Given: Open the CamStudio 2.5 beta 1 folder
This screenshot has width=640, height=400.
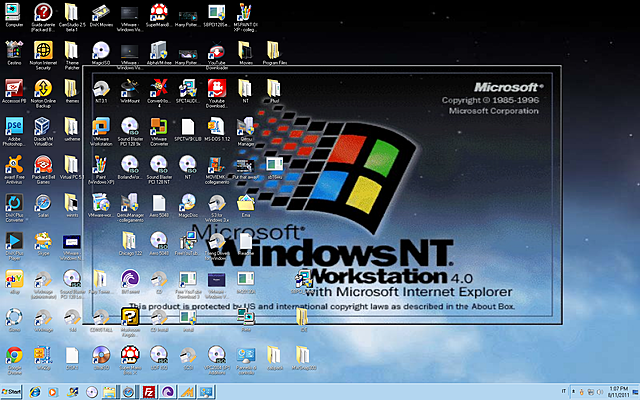Looking at the screenshot, I should point(72,17).
